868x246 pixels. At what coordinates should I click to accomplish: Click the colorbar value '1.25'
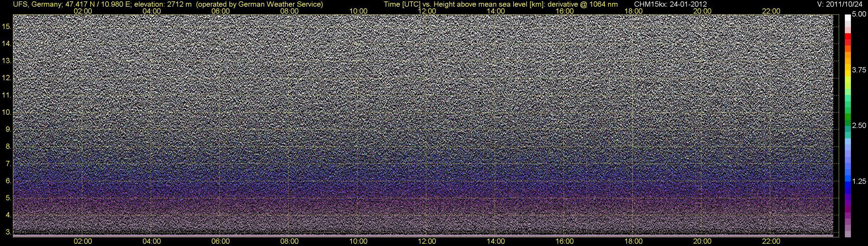tap(859, 181)
